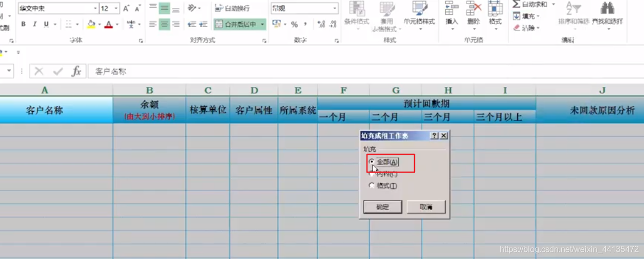This screenshot has height=259, width=644.
Task: Open Find and Select (查找和选择)
Action: (607, 15)
